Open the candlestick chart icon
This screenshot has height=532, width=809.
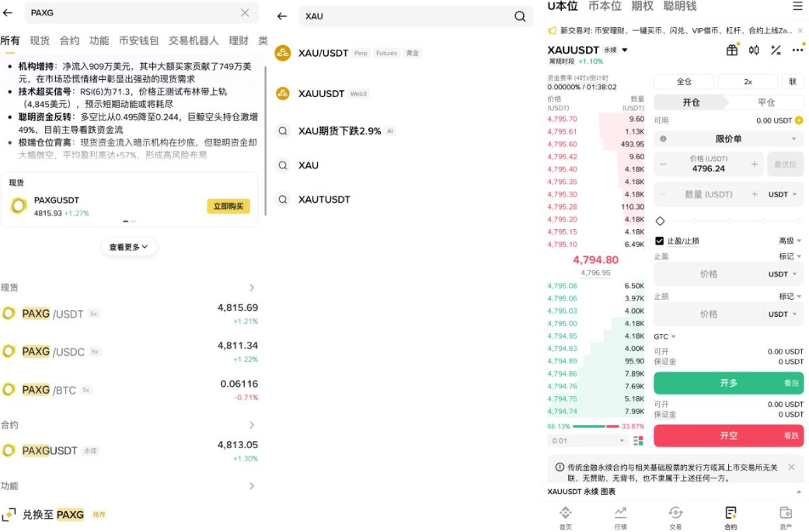(754, 50)
